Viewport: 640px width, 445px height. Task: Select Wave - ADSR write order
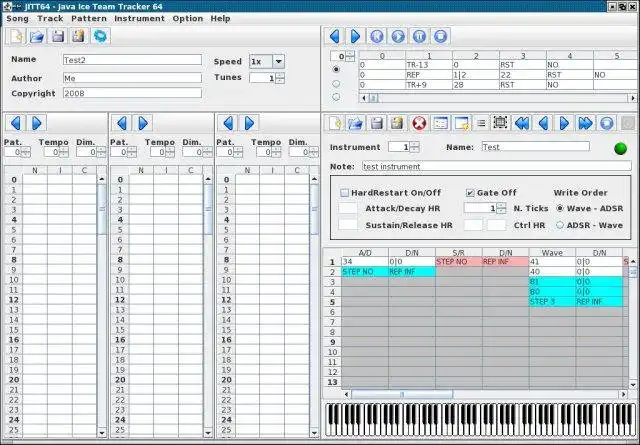click(x=560, y=208)
